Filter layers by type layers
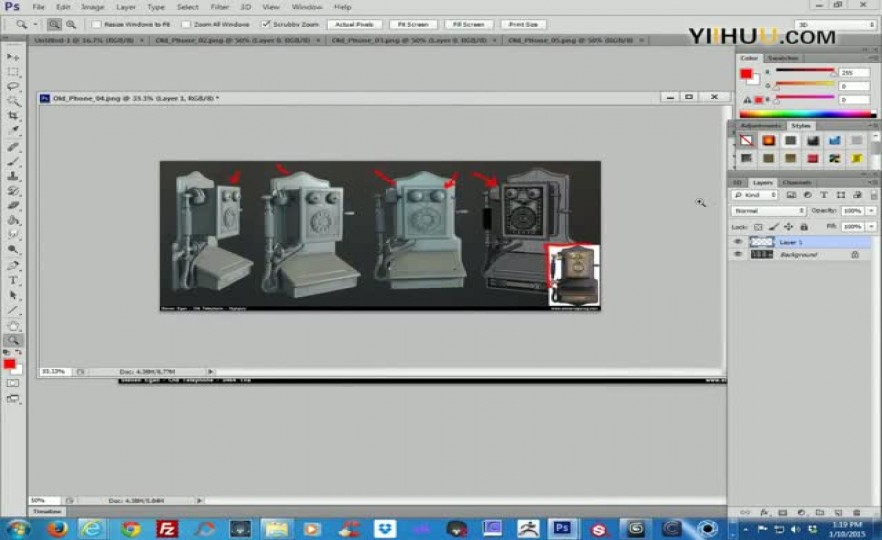The height and width of the screenshot is (540, 882). pos(824,195)
